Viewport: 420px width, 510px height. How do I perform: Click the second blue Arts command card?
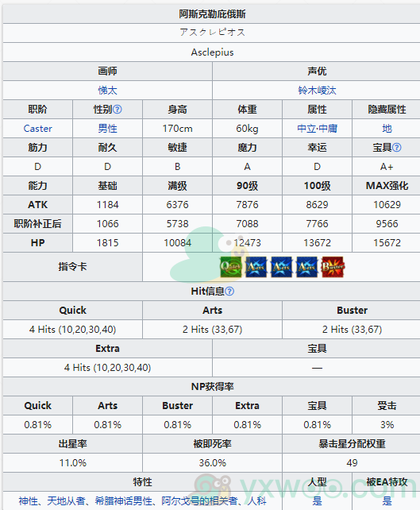click(x=282, y=267)
